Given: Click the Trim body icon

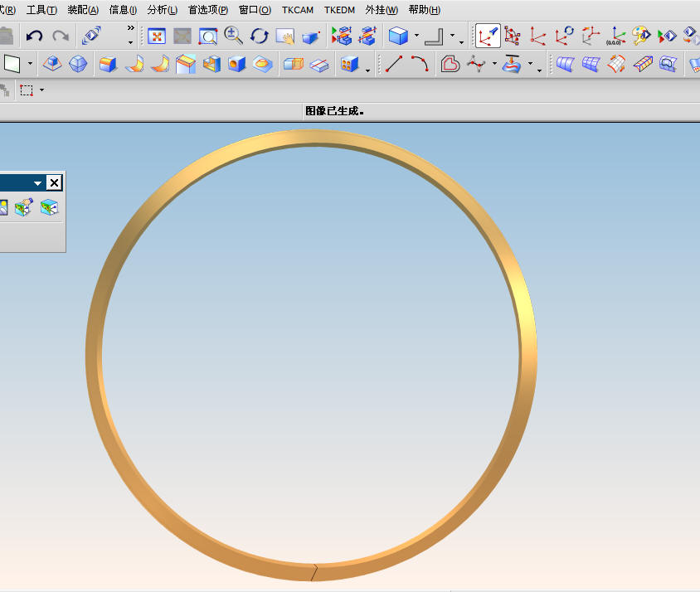Looking at the screenshot, I should 319,66.
